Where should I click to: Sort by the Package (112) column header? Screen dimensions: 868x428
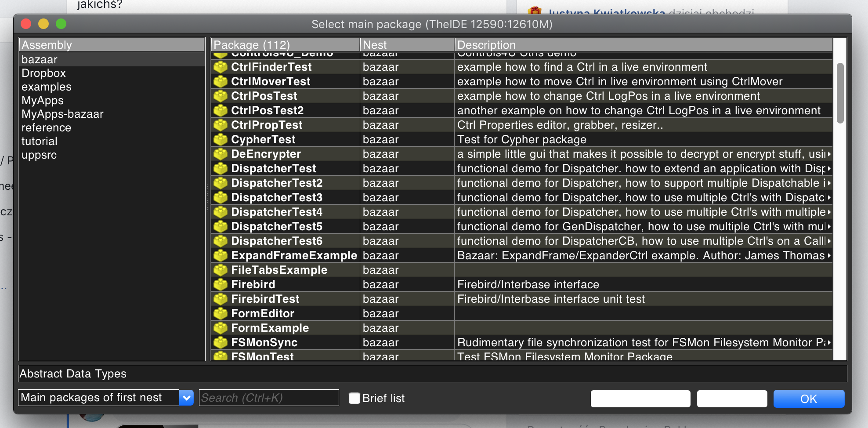(285, 45)
